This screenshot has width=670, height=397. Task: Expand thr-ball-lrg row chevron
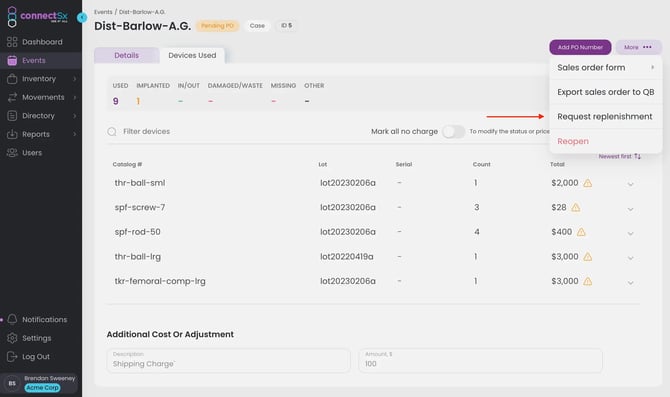pos(630,258)
